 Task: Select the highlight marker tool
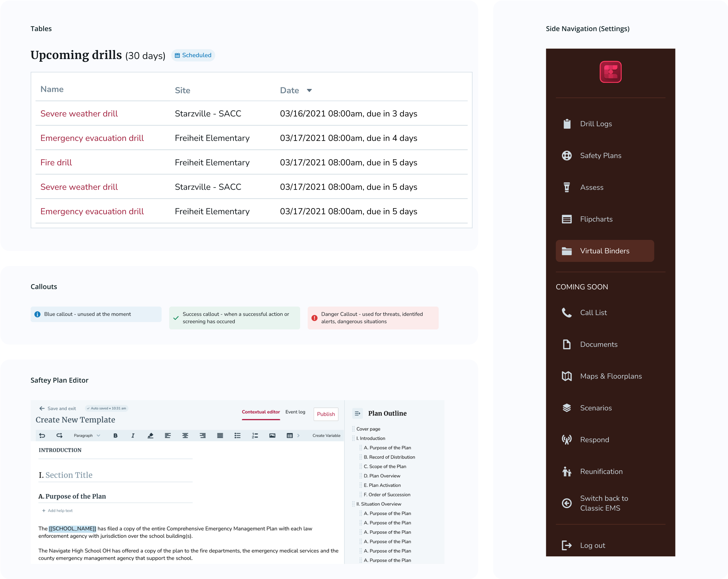[150, 435]
